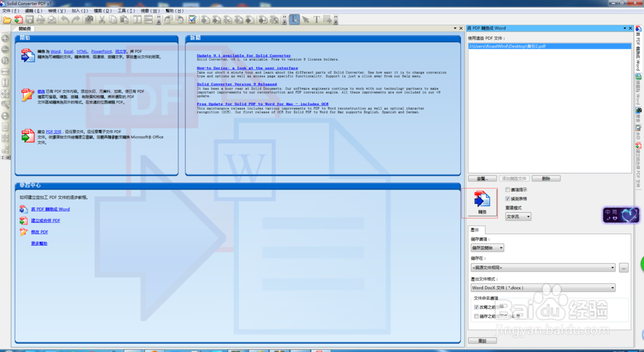
Task: Open the 幫助(H) menu
Action: [175, 11]
